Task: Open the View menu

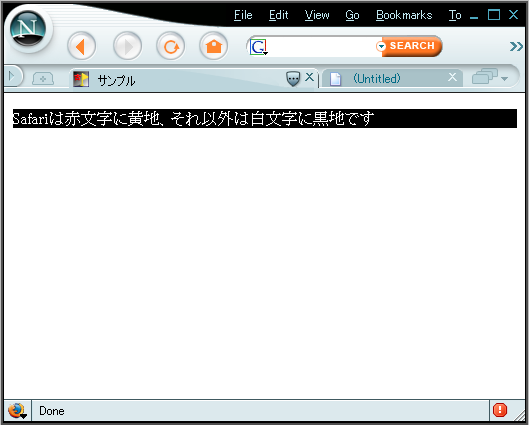Action: pyautogui.click(x=317, y=15)
